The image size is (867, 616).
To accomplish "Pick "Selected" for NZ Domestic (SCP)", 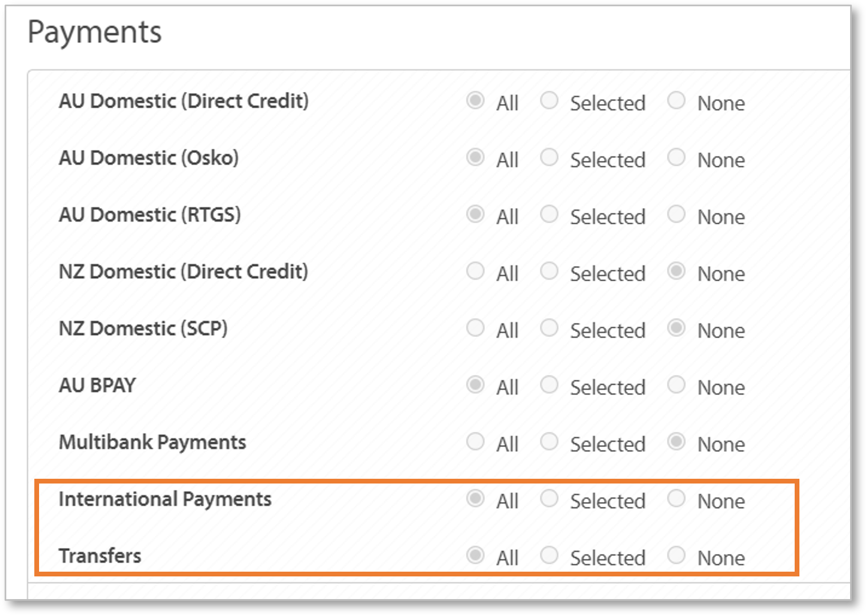I will pyautogui.click(x=549, y=328).
